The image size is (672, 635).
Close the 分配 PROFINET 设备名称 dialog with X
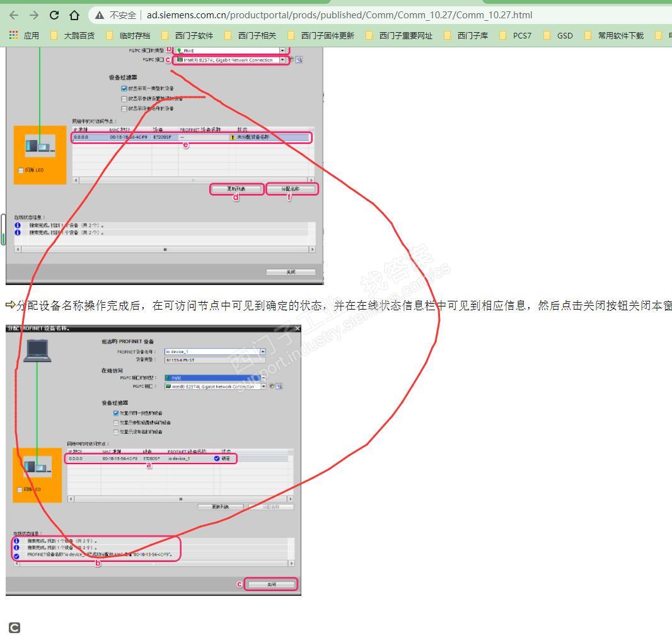[298, 329]
